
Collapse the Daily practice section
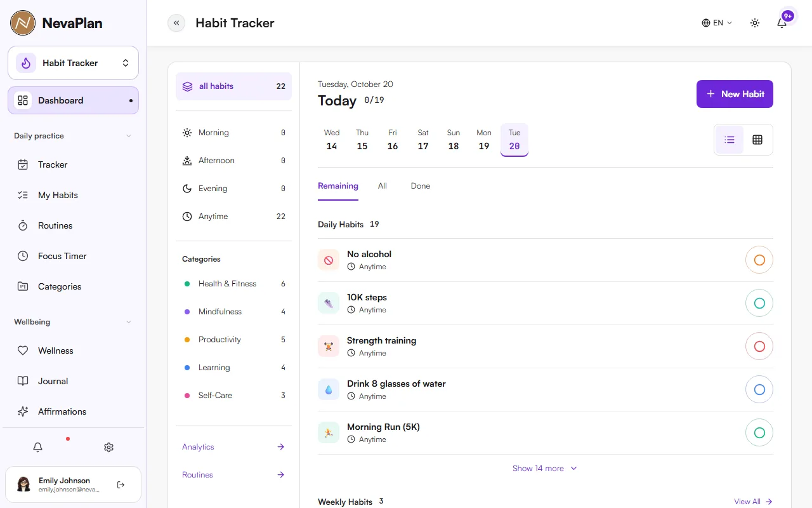pyautogui.click(x=73, y=136)
